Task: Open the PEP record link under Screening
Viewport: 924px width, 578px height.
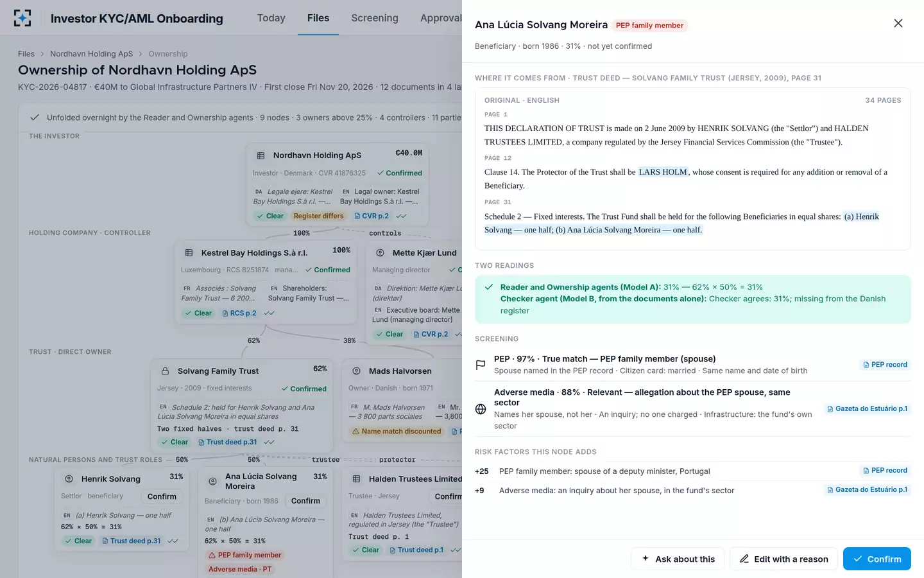Action: point(885,365)
